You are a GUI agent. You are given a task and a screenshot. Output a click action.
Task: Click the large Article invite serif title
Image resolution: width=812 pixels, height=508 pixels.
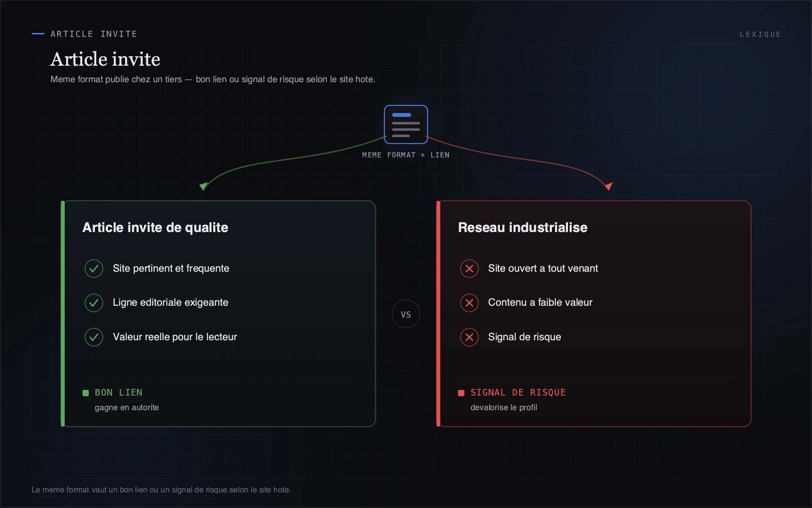(105, 59)
